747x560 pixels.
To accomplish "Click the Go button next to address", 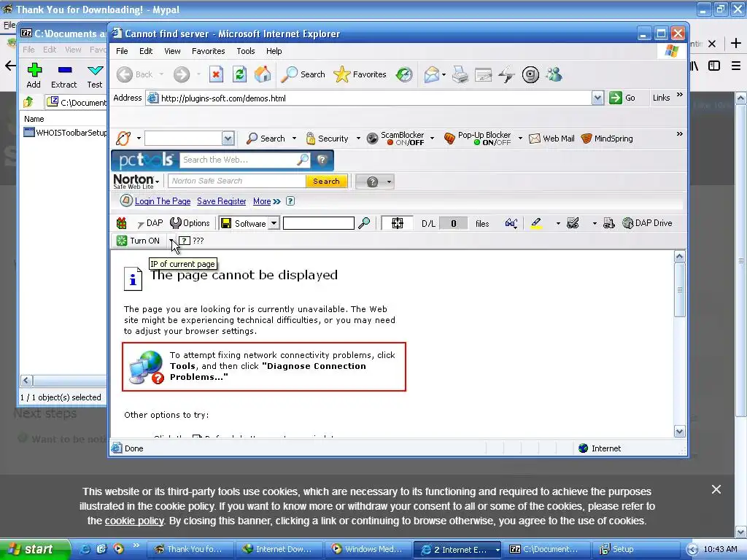I will pos(622,98).
